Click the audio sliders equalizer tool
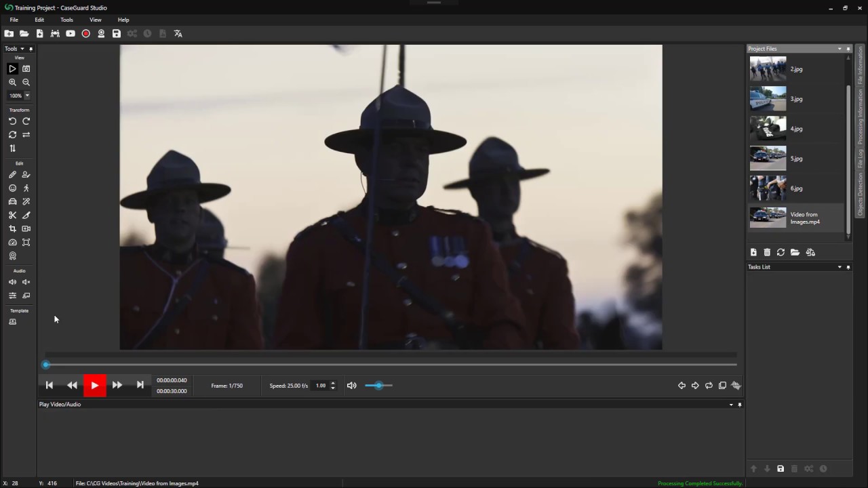This screenshot has width=868, height=488. click(x=12, y=296)
